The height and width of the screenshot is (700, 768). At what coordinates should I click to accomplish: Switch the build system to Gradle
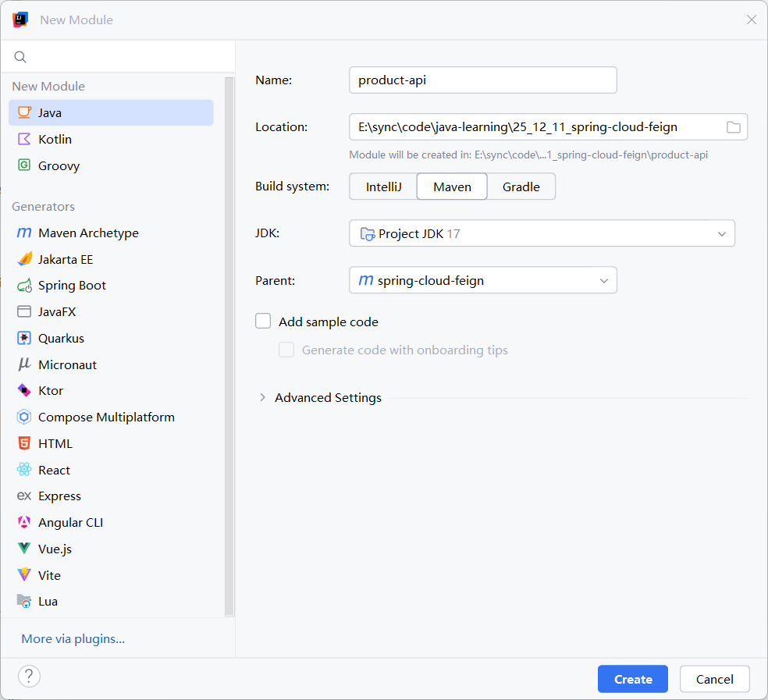click(521, 187)
